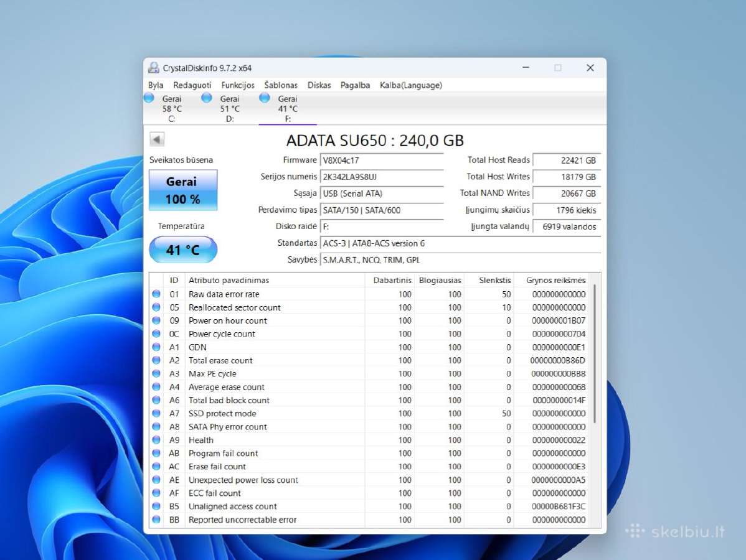
Task: Open the Funkcijos menu
Action: point(238,85)
